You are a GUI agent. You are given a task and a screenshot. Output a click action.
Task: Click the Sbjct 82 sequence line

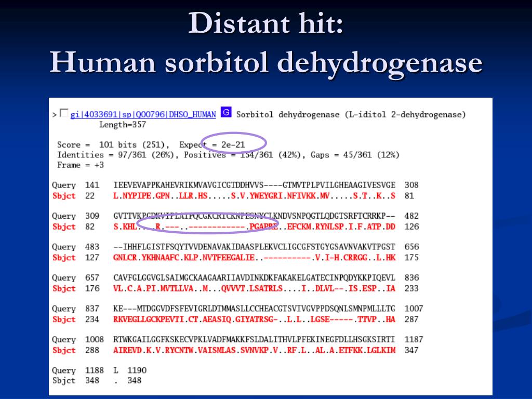(x=235, y=227)
